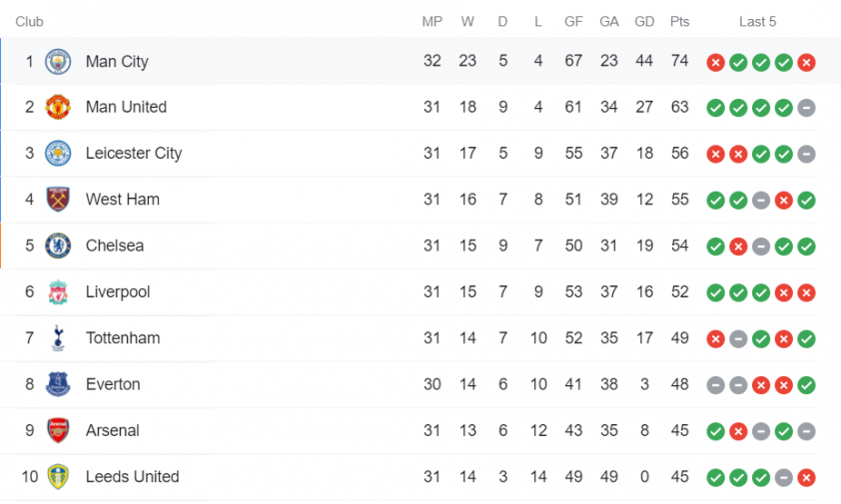Click the Last 5 column header
Viewport: 841px width, 504px height.
tap(757, 21)
